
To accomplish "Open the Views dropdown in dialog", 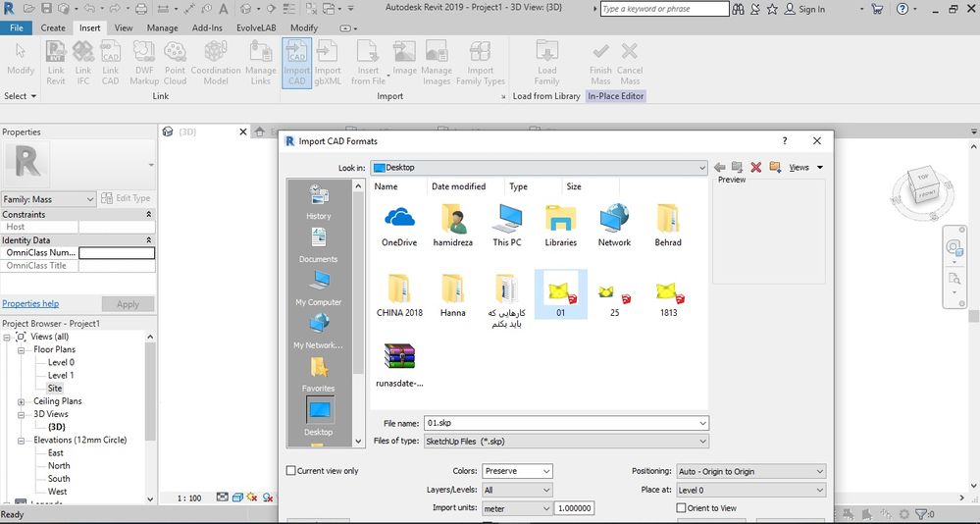I will coord(805,167).
